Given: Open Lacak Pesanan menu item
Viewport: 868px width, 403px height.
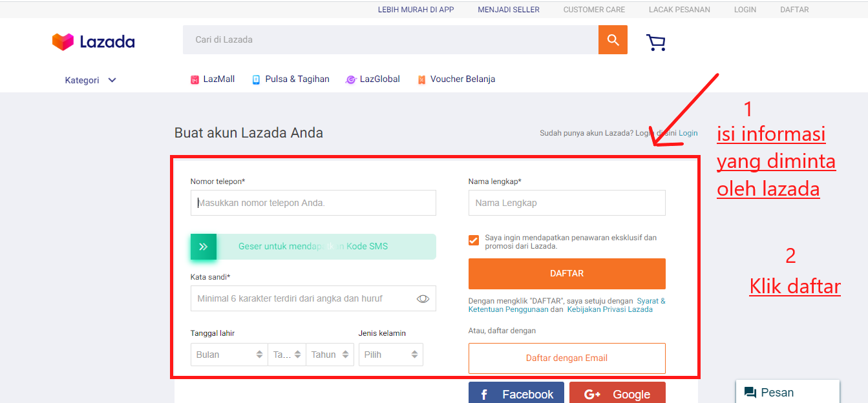Looking at the screenshot, I should click(679, 10).
